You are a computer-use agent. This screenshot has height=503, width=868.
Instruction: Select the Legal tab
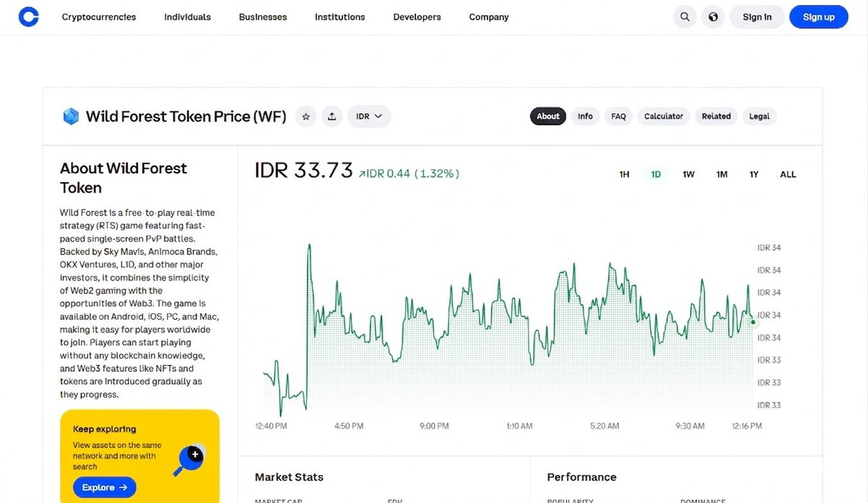[759, 116]
